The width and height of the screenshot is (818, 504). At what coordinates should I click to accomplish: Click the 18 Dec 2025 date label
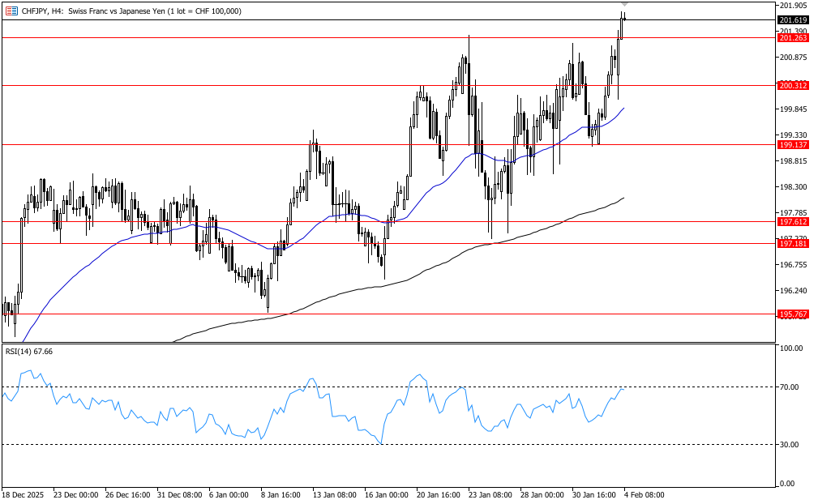point(25,494)
